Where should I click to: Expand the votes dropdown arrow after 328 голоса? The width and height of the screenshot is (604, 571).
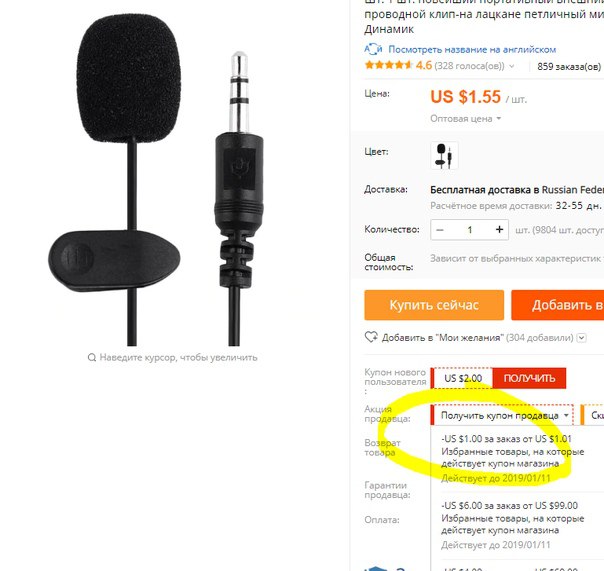click(x=512, y=66)
